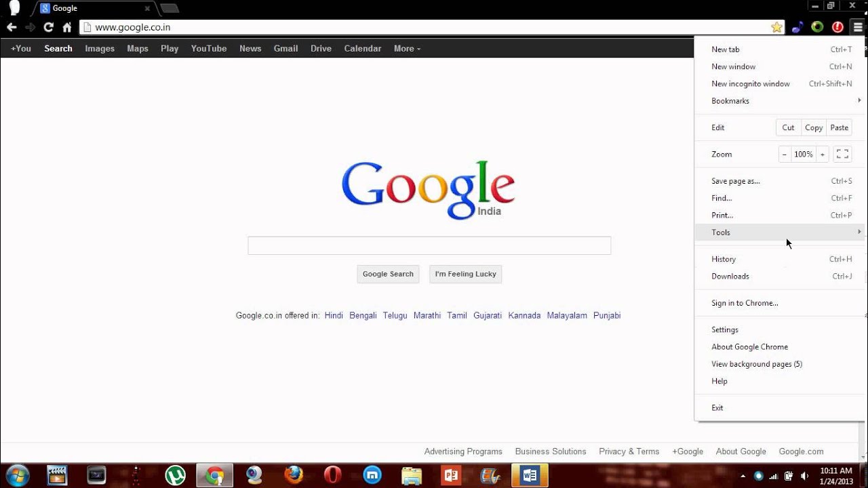Select Sign in to Chrome...
Screen dimensions: 868x488
pos(780,303)
